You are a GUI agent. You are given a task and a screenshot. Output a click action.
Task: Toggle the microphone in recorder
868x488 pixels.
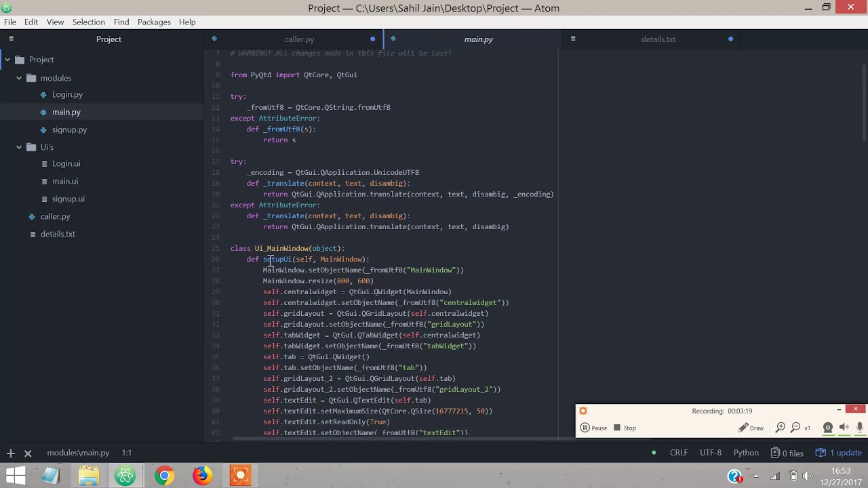(860, 428)
